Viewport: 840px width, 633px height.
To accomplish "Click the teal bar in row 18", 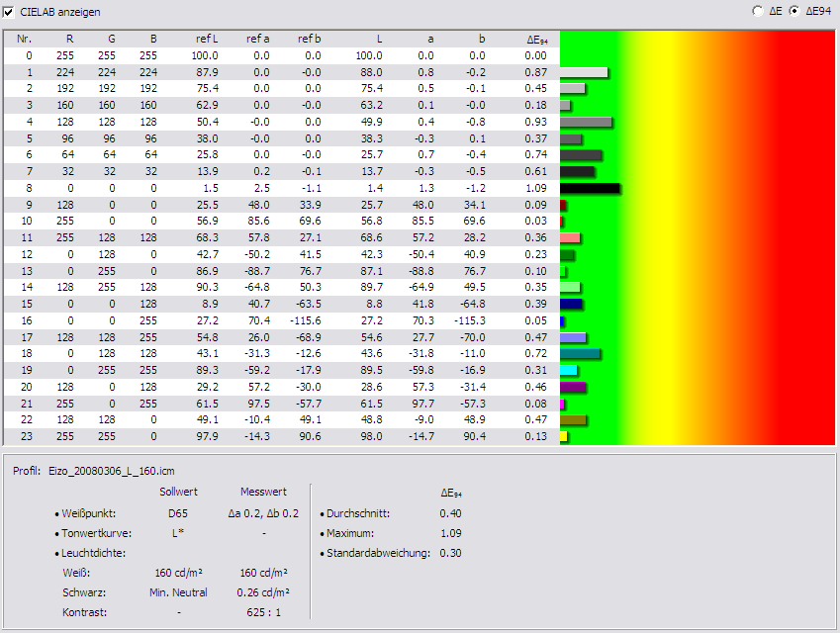I will point(579,353).
